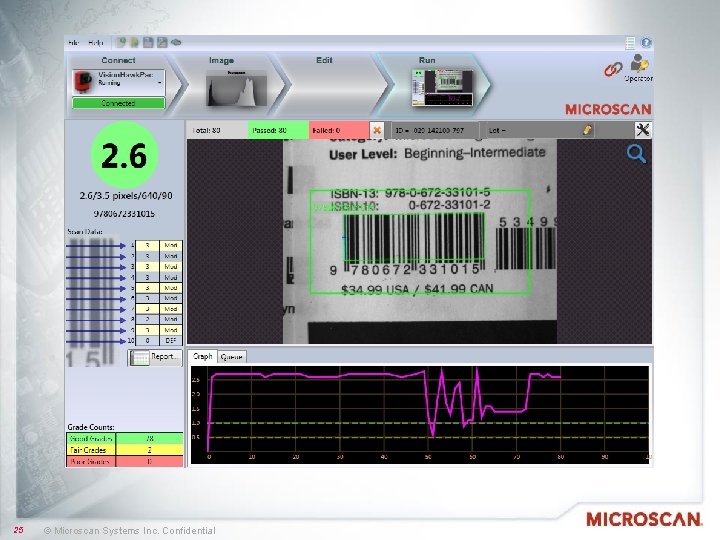The height and width of the screenshot is (540, 720).
Task: Click the green Connected button
Action: (118, 103)
